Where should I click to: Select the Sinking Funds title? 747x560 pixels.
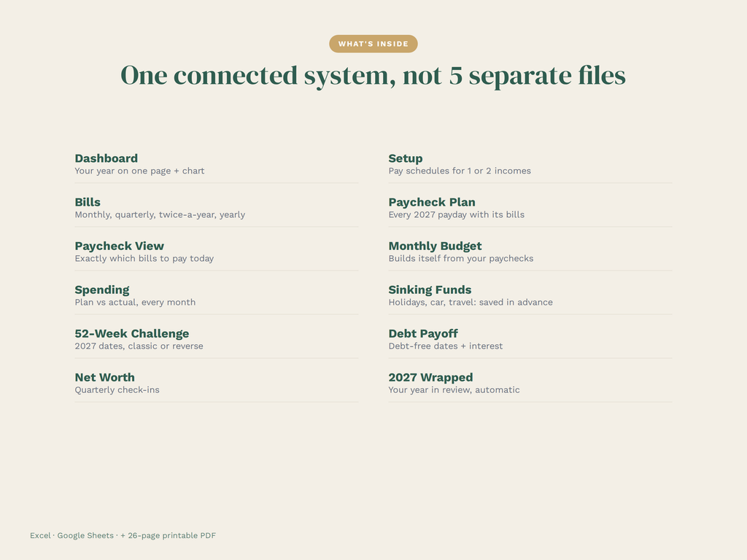pyautogui.click(x=430, y=290)
